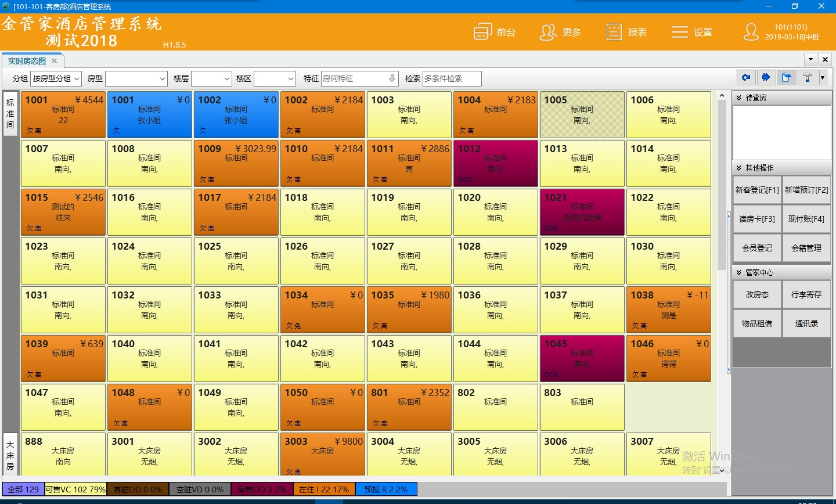Select the hatched room card 1005
This screenshot has width=836, height=504.
coord(582,114)
